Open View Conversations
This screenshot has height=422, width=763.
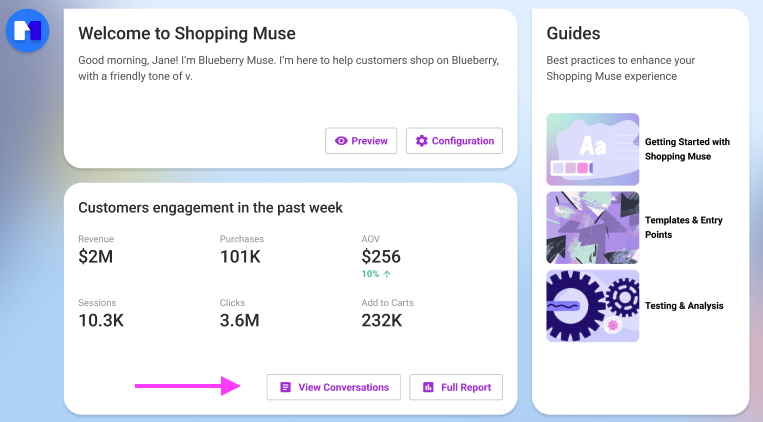pos(334,387)
